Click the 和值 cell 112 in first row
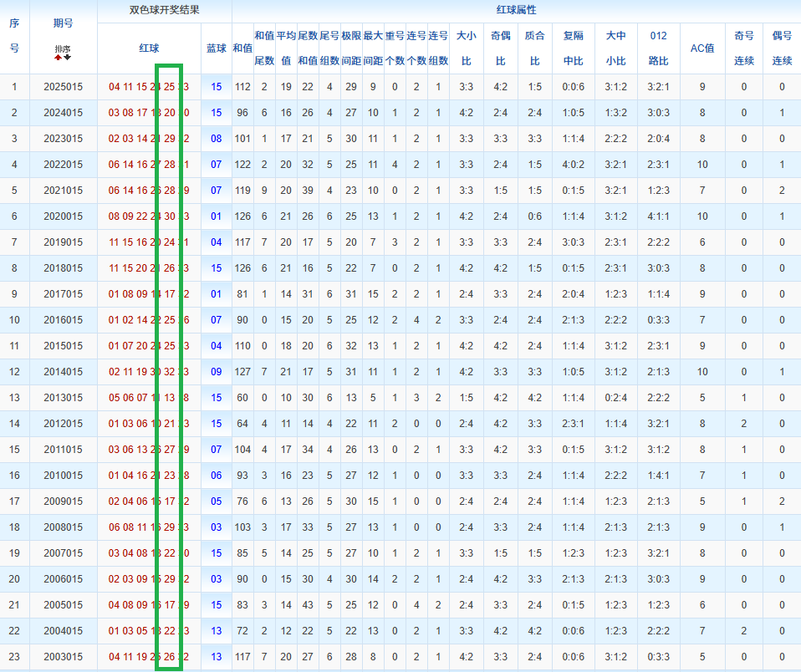Image resolution: width=801 pixels, height=672 pixels. coord(242,87)
